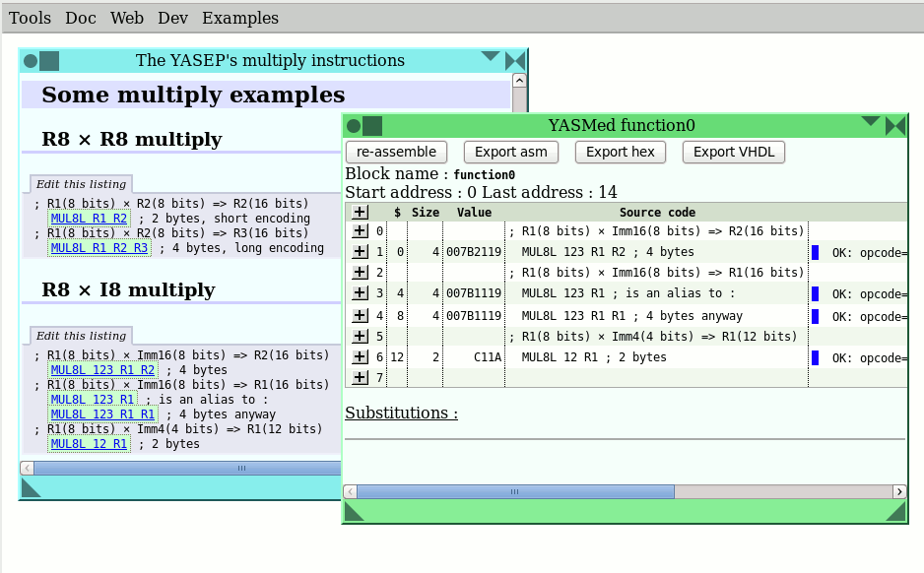
Task: Follow the MUL8L 123 R1 alias link
Action: [92, 400]
